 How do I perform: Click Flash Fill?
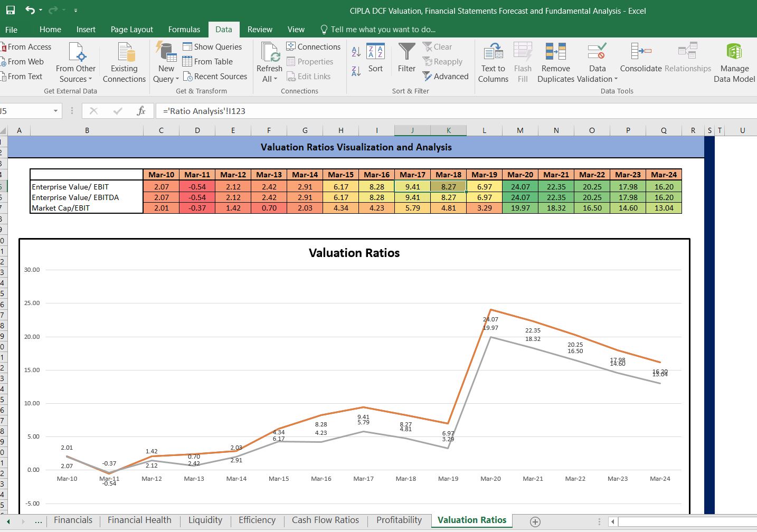coord(523,62)
